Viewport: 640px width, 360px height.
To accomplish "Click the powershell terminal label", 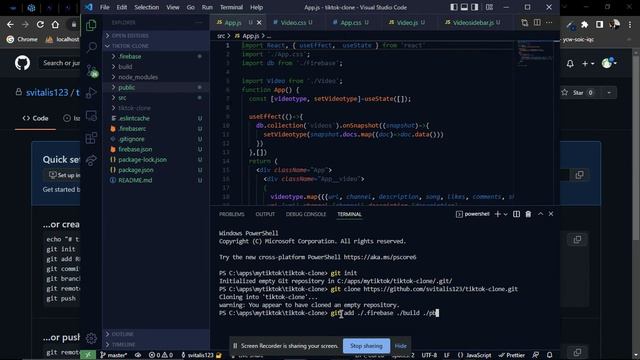I will pyautogui.click(x=473, y=214).
